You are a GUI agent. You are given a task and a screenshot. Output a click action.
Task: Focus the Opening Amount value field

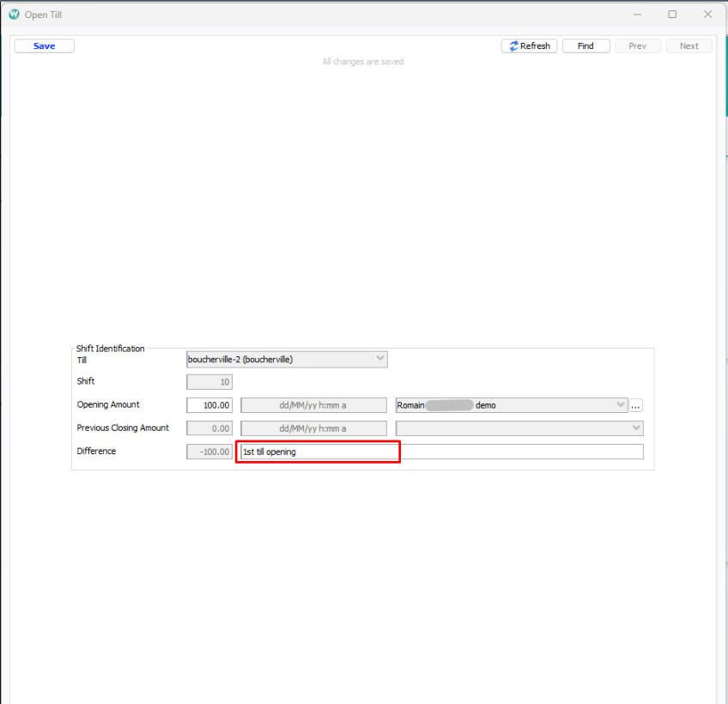coord(209,405)
